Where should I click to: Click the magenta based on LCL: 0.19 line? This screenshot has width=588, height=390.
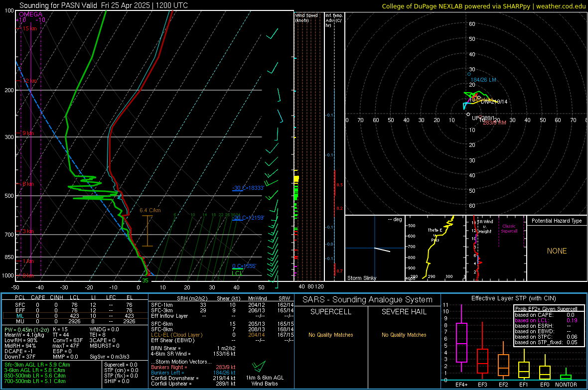(x=546, y=320)
